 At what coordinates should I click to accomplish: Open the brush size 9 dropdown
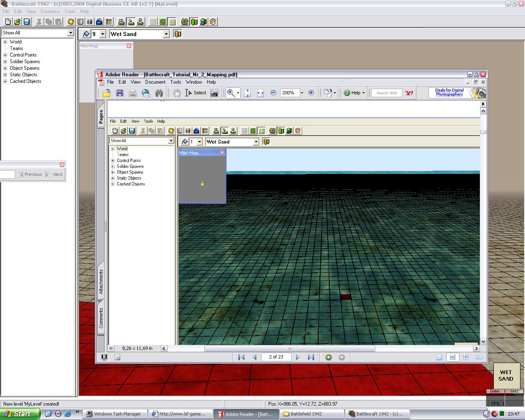(x=103, y=34)
